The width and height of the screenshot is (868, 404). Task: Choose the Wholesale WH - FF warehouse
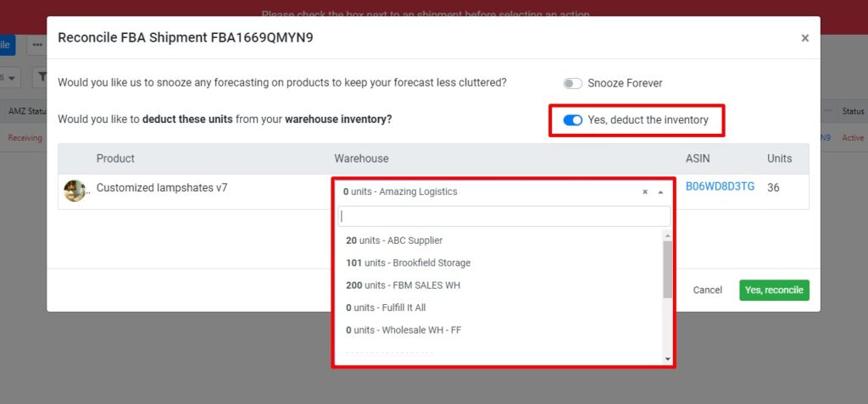[403, 329]
